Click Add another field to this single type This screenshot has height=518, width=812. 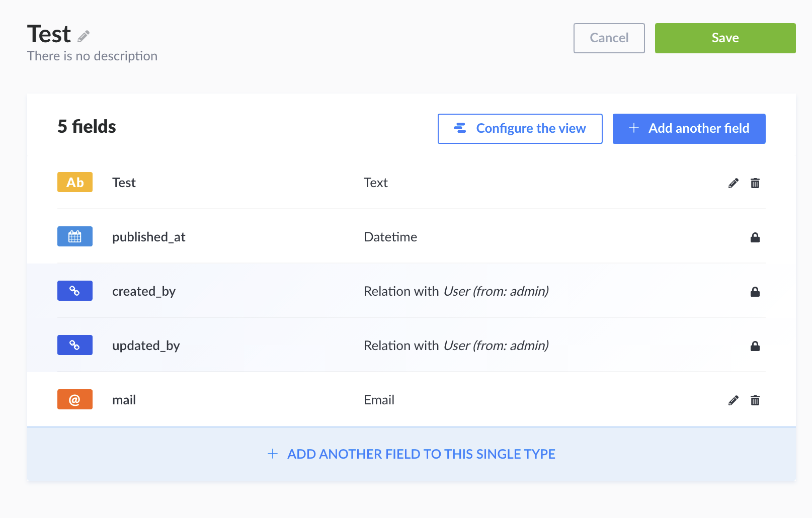(412, 454)
